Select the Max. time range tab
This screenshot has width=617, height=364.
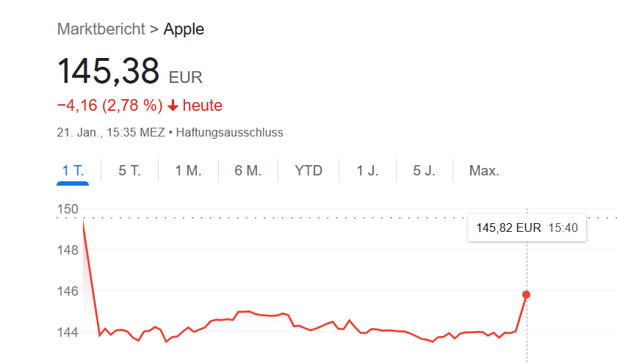coord(484,170)
